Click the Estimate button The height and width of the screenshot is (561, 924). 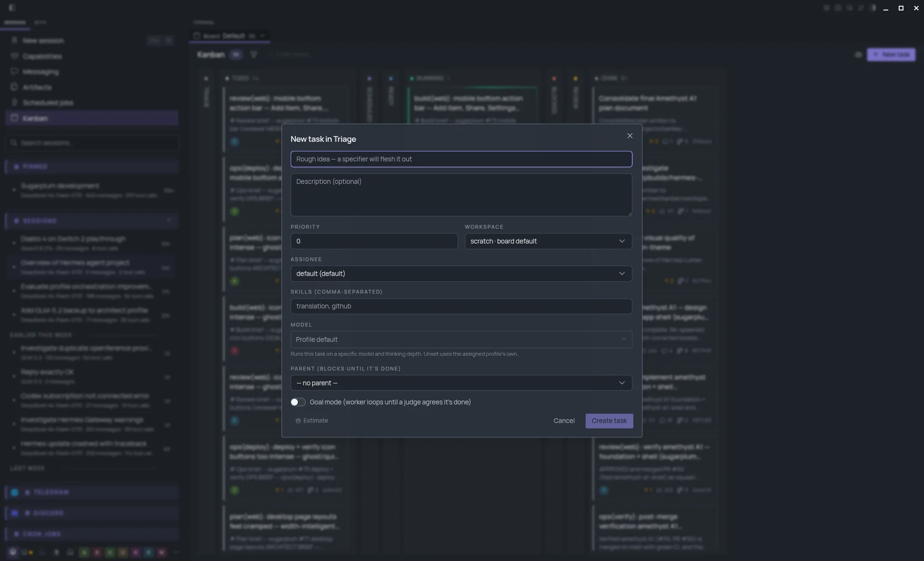(312, 421)
